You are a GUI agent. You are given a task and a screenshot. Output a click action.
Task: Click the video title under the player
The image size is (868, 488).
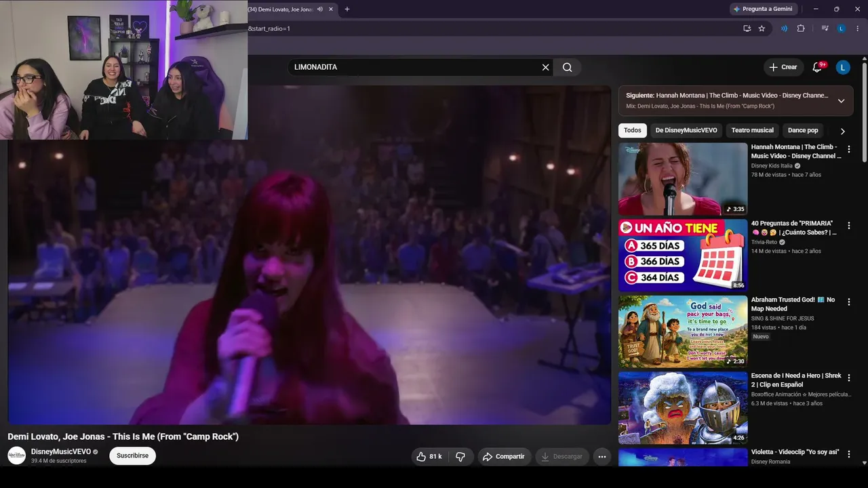pyautogui.click(x=123, y=436)
